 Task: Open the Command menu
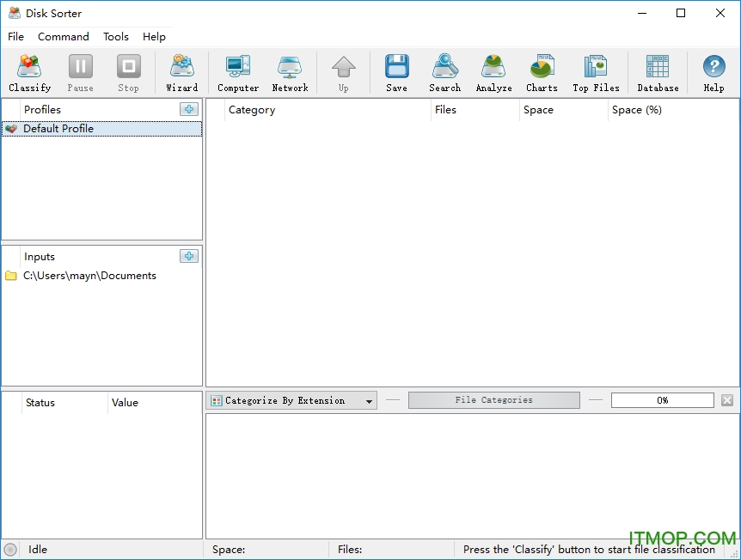point(64,36)
